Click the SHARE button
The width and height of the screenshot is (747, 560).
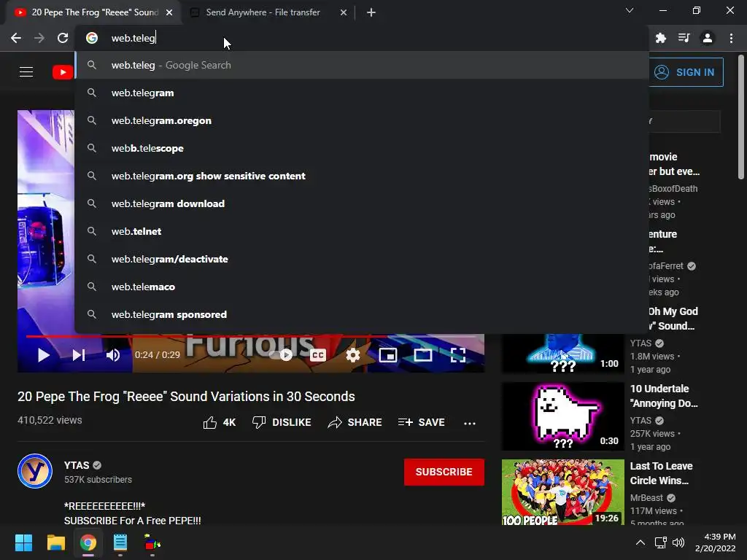355,422
